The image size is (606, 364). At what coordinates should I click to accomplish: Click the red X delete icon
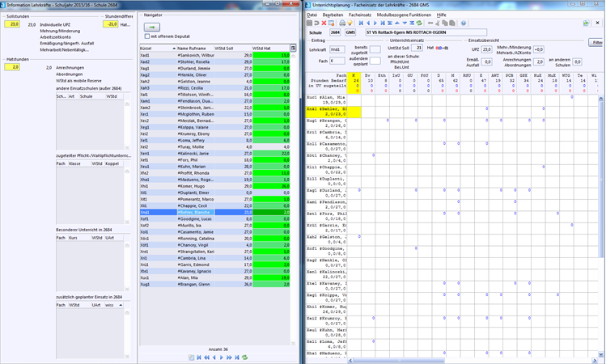(x=324, y=23)
